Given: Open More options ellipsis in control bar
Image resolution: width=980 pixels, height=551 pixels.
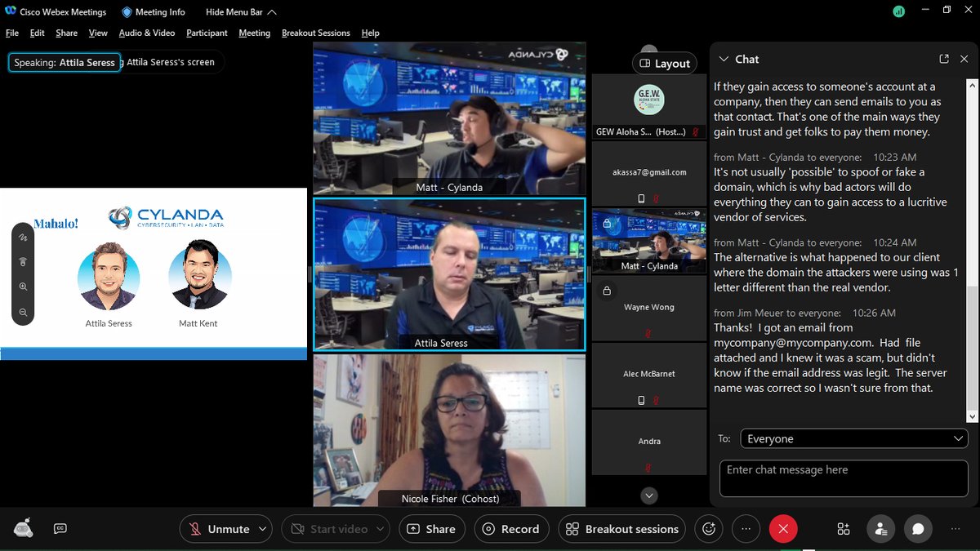Looking at the screenshot, I should (x=746, y=529).
